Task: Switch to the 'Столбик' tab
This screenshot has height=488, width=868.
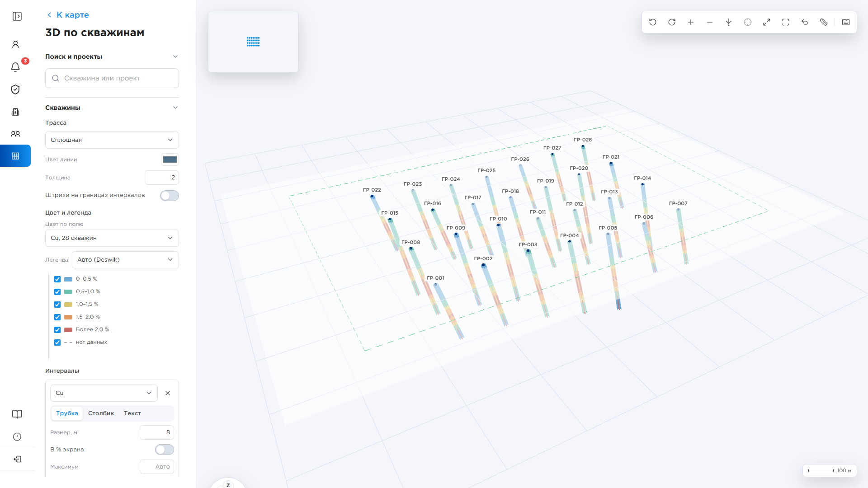Action: [x=101, y=413]
